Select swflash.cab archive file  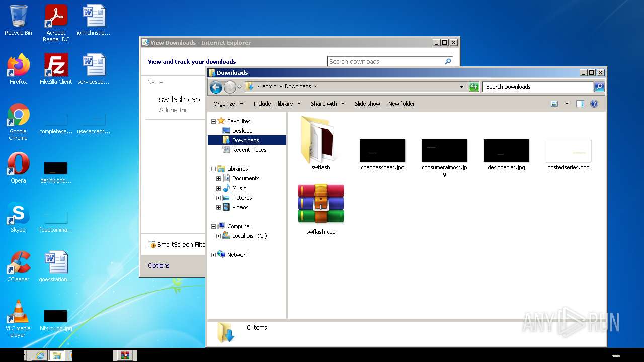point(320,209)
